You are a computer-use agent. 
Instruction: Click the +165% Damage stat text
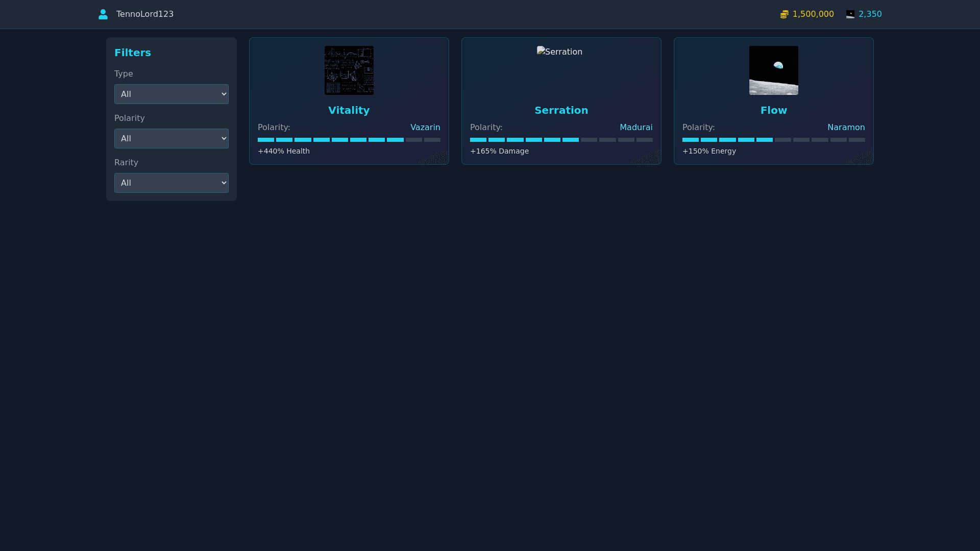click(499, 151)
